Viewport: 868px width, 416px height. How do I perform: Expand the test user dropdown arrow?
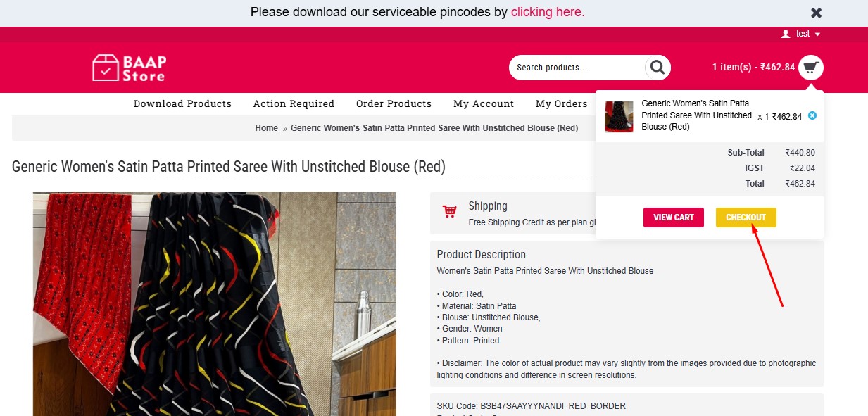tap(817, 34)
